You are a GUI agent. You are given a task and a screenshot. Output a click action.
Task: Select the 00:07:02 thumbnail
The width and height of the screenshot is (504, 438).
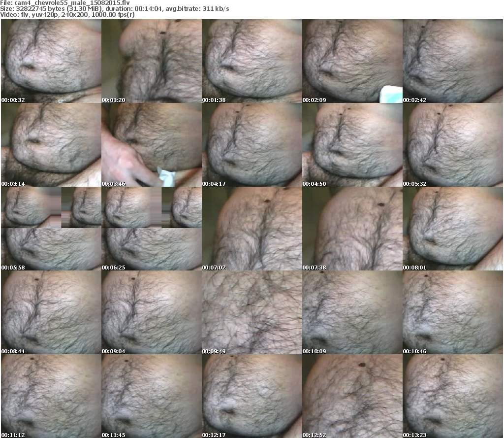coord(252,229)
